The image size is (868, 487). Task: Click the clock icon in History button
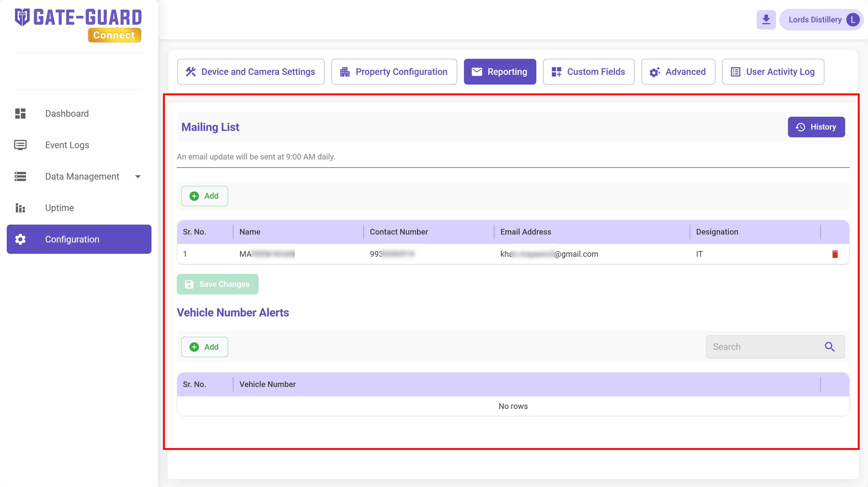[800, 127]
